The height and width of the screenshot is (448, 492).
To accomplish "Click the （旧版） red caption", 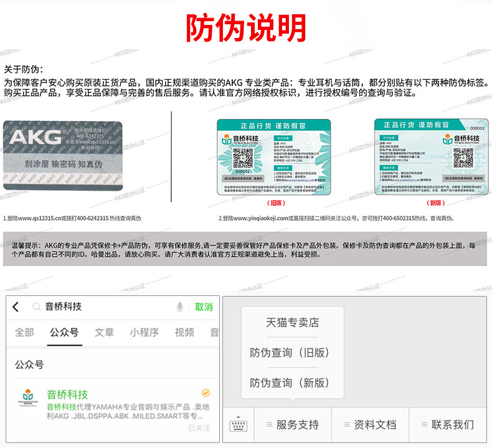I will pos(276,203).
